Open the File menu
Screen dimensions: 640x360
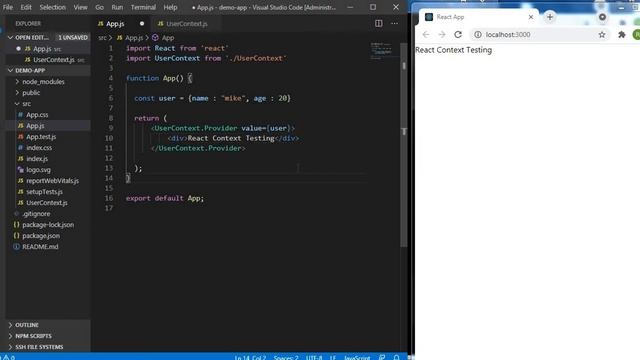pyautogui.click(x=8, y=7)
